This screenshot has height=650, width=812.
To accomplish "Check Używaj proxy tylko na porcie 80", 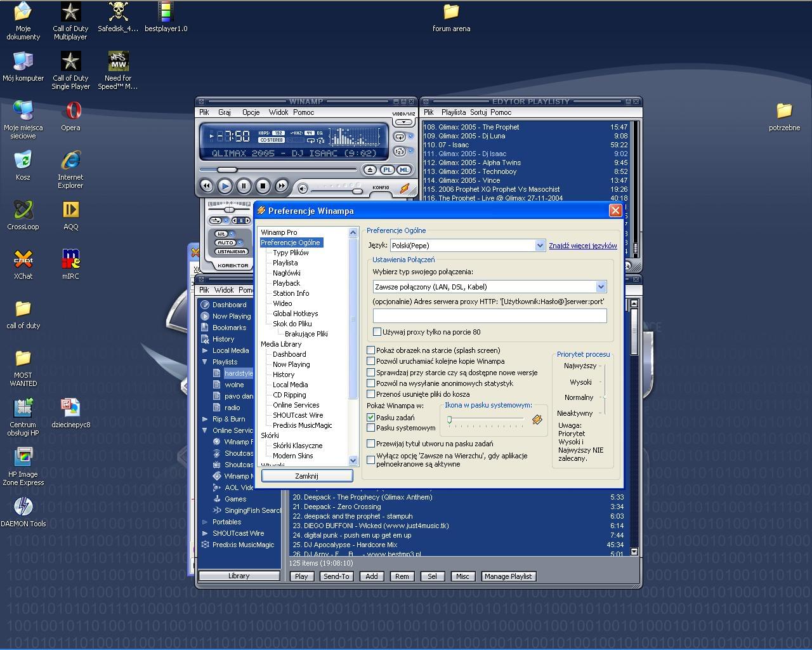I will 377,331.
